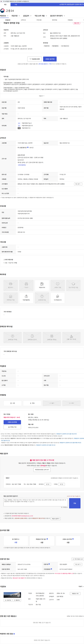The height and width of the screenshot is (644, 84).
Task: Click the 채용공정화 법률 제4조의3 link
Action: pos(66,434)
